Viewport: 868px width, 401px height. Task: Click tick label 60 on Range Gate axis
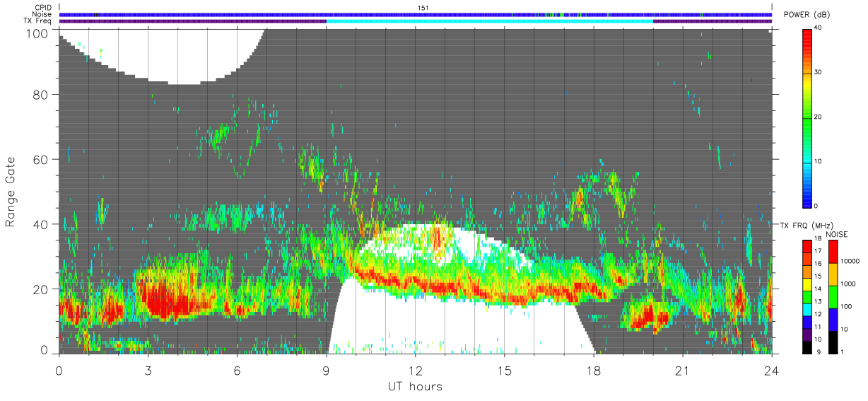tap(42, 159)
